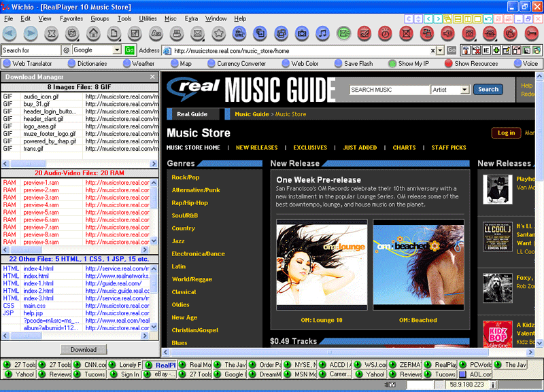Click the Map utility button

click(181, 63)
